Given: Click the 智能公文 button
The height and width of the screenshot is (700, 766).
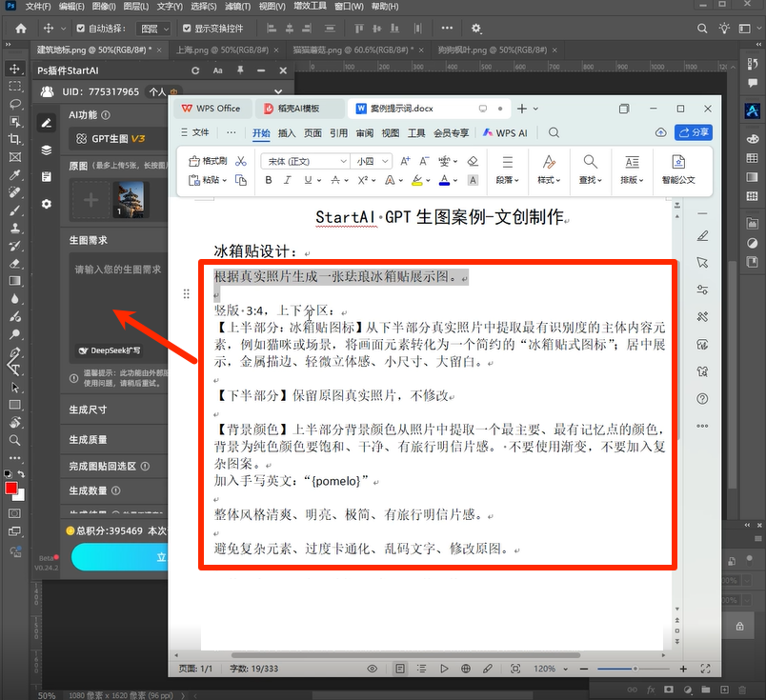Looking at the screenshot, I should pyautogui.click(x=678, y=170).
